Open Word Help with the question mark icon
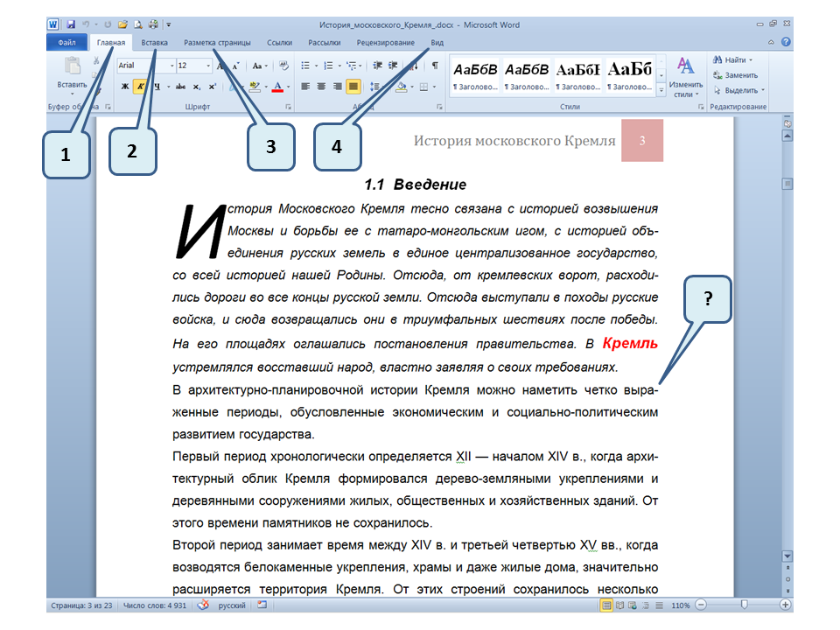840x630 pixels. pyautogui.click(x=786, y=42)
